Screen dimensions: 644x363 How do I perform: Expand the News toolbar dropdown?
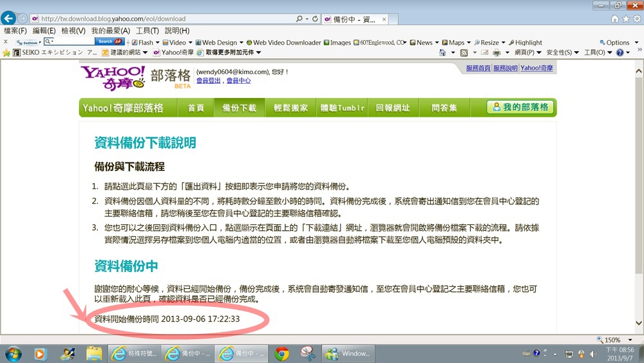pos(437,43)
